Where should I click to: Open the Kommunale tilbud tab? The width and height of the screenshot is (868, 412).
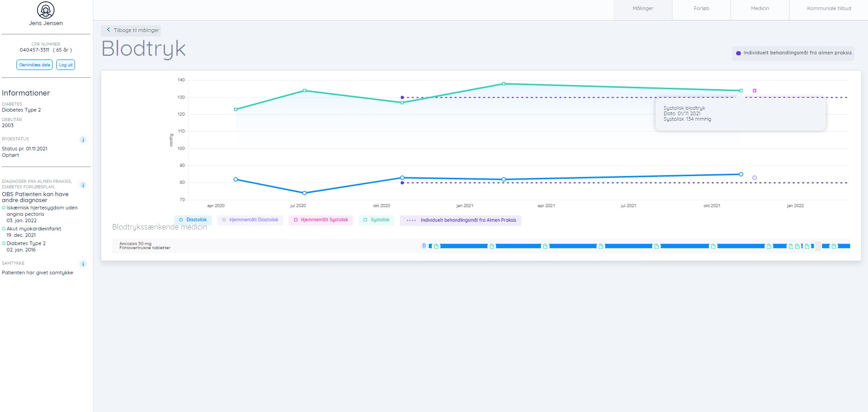829,9
